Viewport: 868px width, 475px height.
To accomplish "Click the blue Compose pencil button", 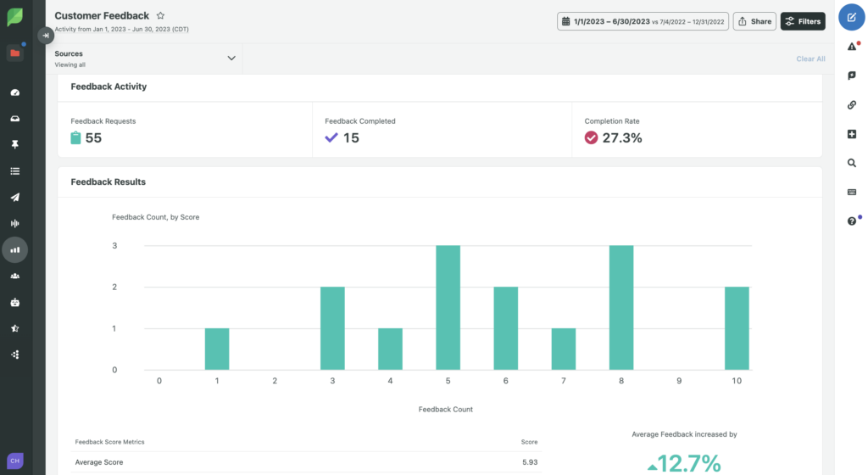I will (852, 18).
